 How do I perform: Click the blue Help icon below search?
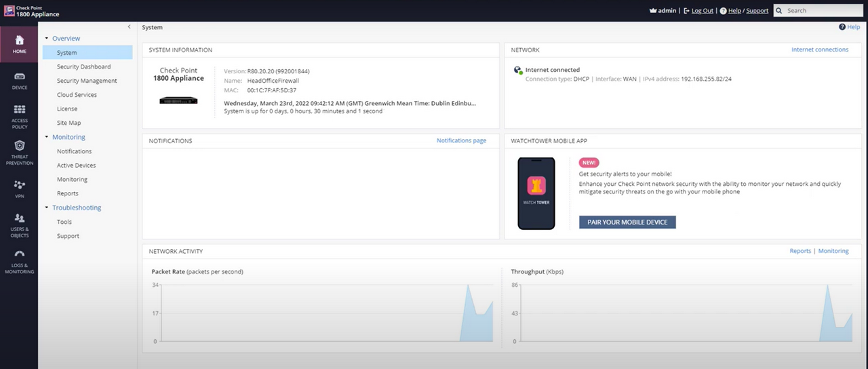(x=842, y=27)
